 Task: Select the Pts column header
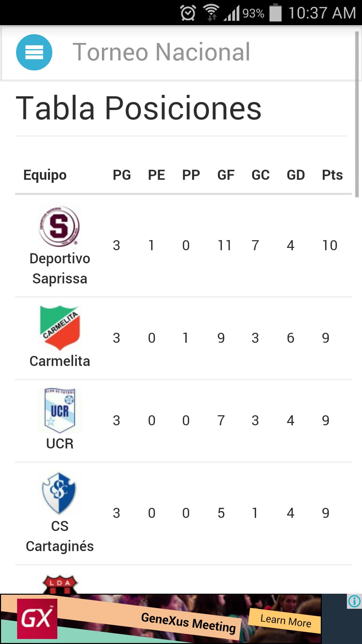[x=332, y=175]
